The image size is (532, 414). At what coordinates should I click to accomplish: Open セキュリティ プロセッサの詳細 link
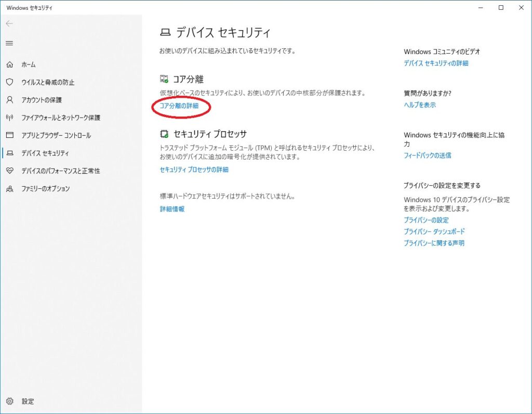[x=194, y=170]
